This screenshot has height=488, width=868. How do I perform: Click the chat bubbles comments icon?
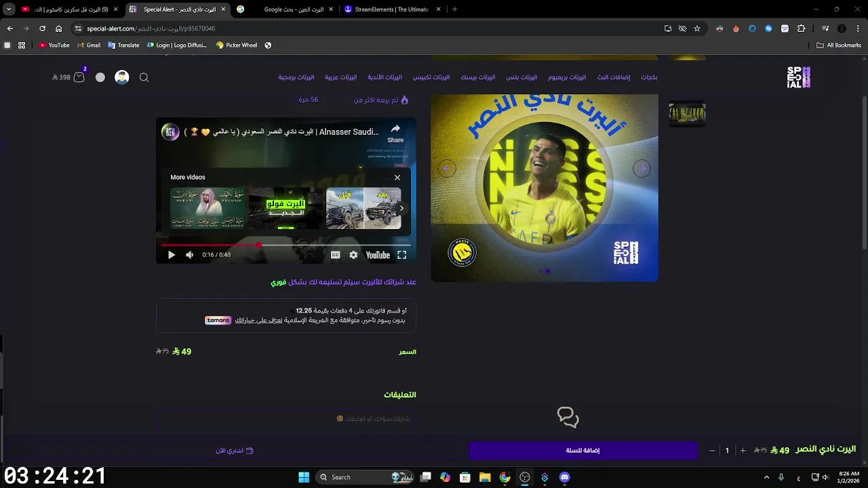point(568,418)
